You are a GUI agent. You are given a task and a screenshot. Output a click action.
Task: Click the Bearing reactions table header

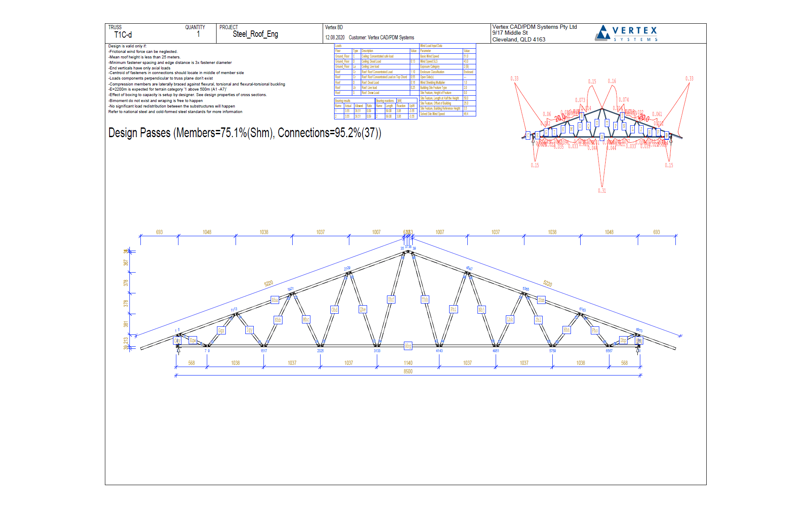(385, 101)
